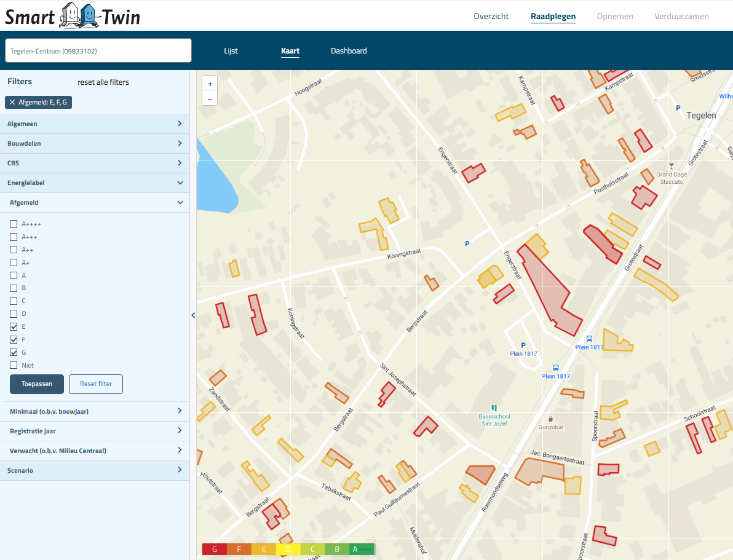Open the Overzicht menu item
Image resolution: width=733 pixels, height=560 pixels.
pyautogui.click(x=491, y=17)
